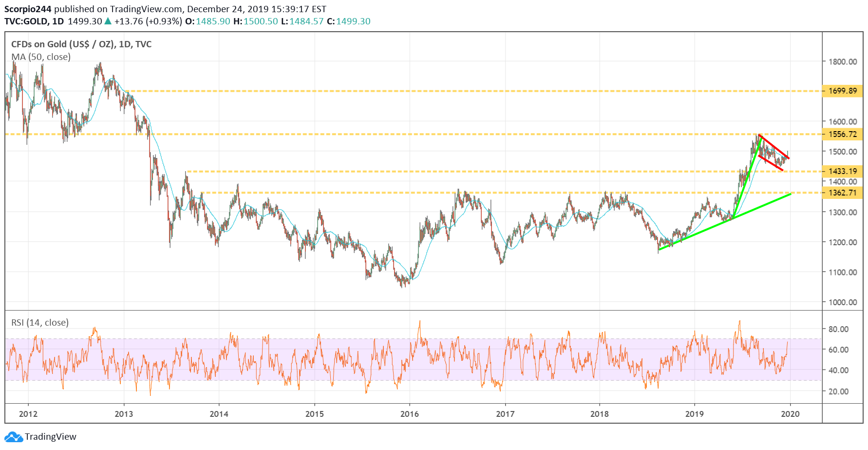Select the MA (50, close) indicator label

coord(41,57)
